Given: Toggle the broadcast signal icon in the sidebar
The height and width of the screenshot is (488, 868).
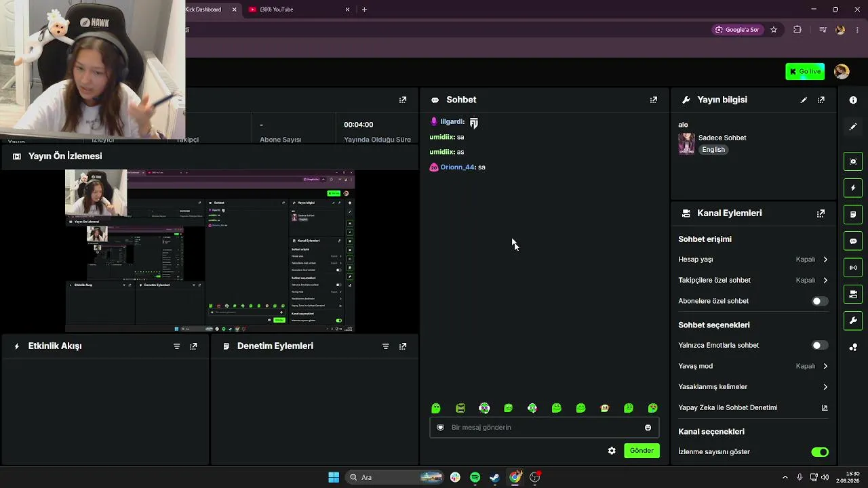Looking at the screenshot, I should tap(853, 268).
